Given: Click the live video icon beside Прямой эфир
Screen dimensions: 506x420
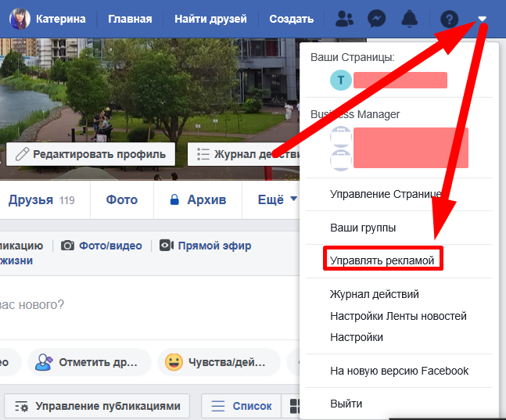Looking at the screenshot, I should [x=167, y=246].
